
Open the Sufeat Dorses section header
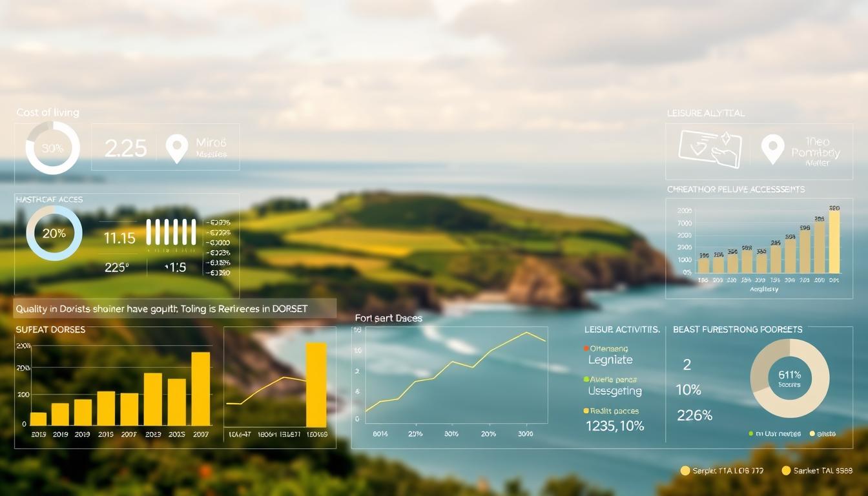tap(50, 329)
